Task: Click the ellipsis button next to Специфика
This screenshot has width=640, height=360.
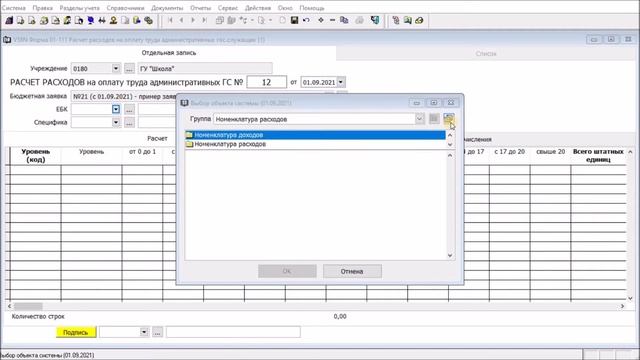Action: click(129, 122)
